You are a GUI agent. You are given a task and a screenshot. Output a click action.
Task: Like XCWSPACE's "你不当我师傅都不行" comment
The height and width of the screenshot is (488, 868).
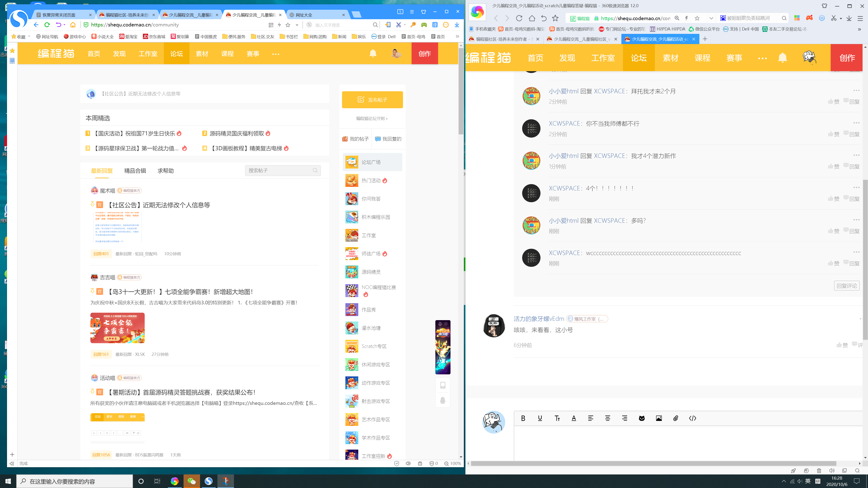(834, 134)
